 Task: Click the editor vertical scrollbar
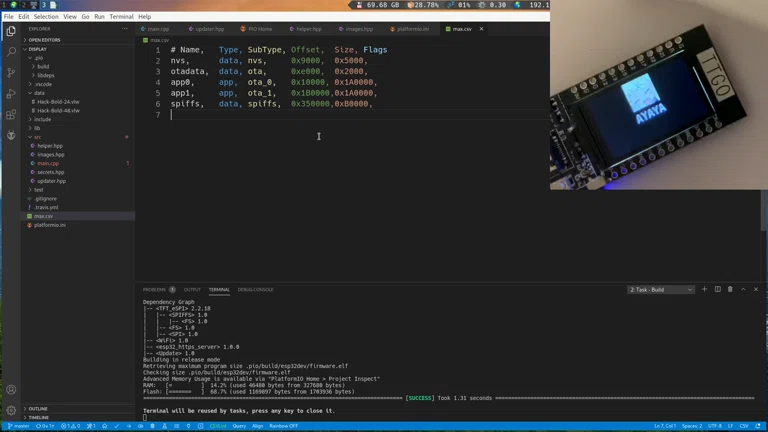[764, 211]
